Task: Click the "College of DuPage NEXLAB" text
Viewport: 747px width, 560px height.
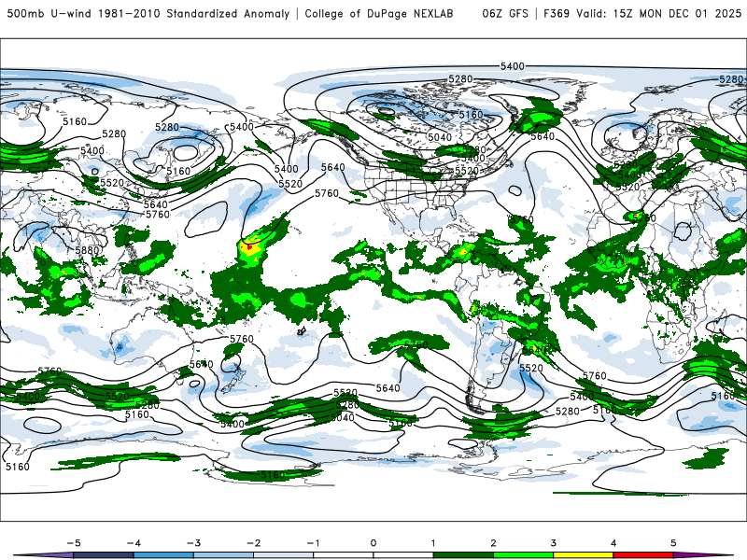Action: 379,13
